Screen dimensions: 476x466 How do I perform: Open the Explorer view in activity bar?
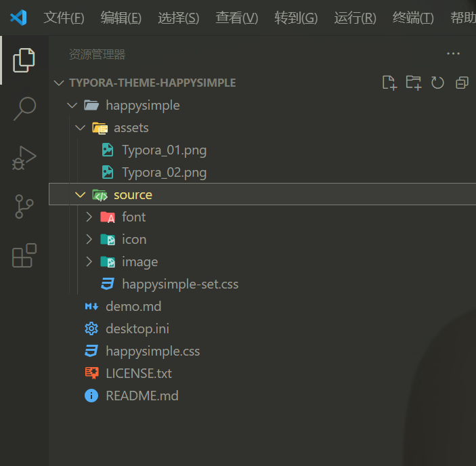pos(24,60)
